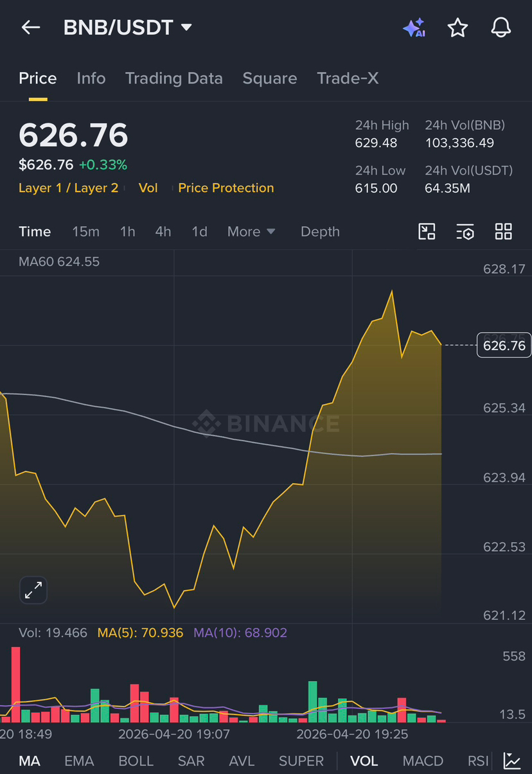Tap the 24h Low value 615.00
Screen dimensions: 532x774
click(x=376, y=188)
